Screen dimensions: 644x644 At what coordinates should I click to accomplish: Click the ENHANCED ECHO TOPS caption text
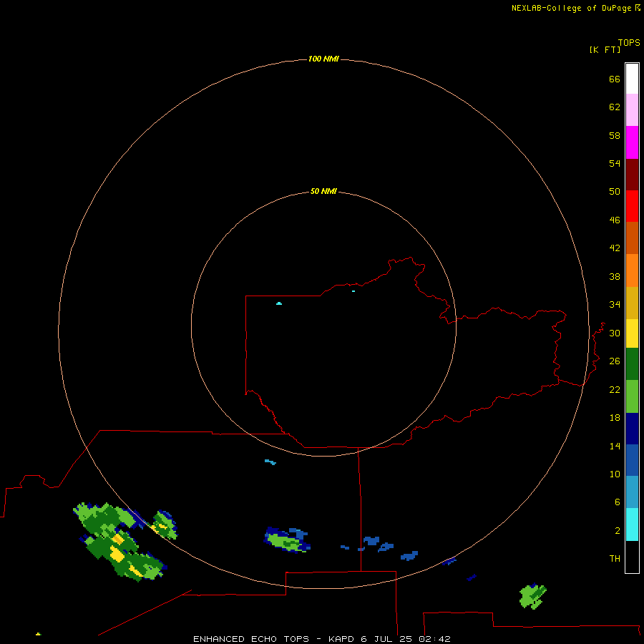[251, 639]
